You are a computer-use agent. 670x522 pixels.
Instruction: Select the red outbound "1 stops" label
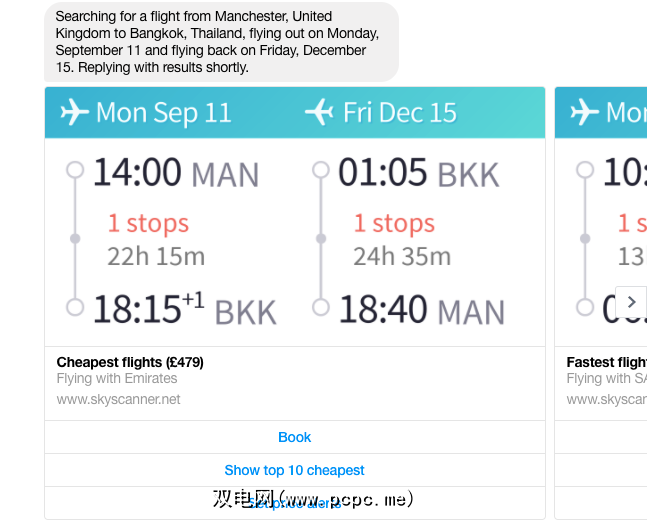(148, 223)
